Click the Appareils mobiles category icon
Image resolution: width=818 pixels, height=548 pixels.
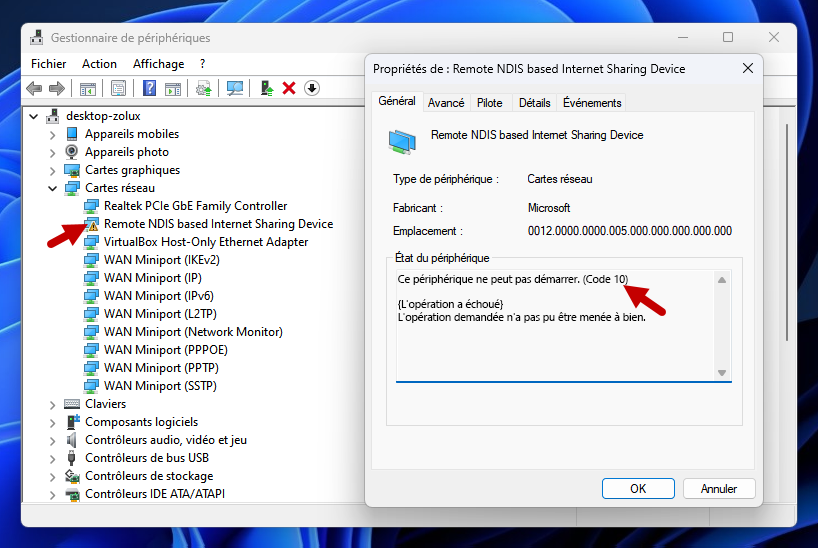[x=72, y=134]
